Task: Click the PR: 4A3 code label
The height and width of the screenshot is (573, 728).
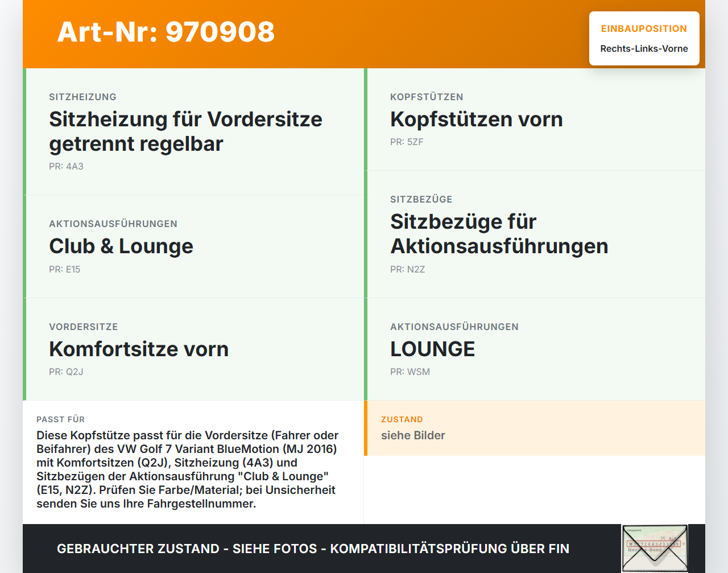Action: 64,167
